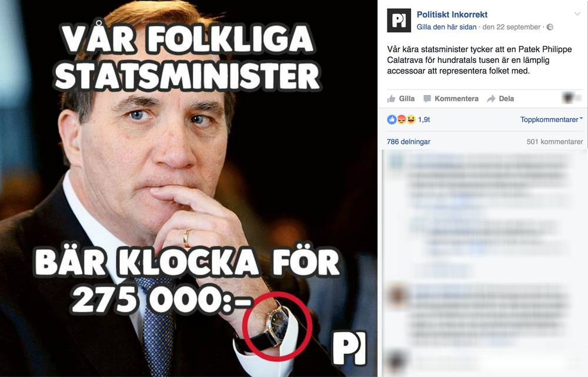Click the Politiskt Inkorrekt PI page avatar

pos(399,21)
